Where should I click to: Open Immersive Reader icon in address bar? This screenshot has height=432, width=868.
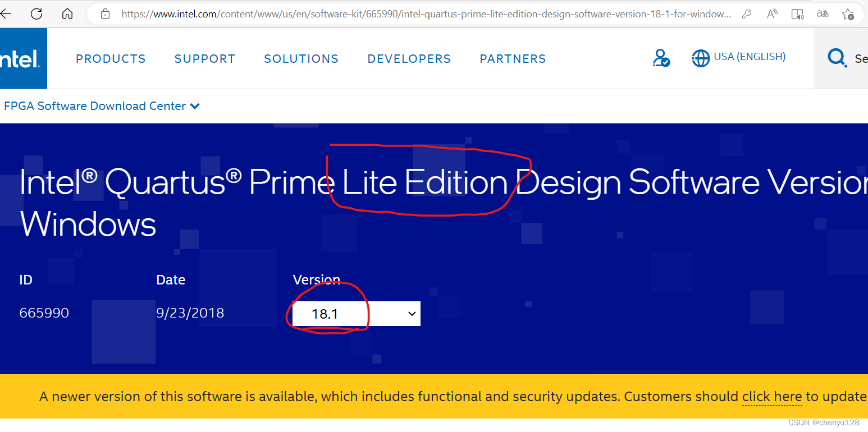coord(797,14)
